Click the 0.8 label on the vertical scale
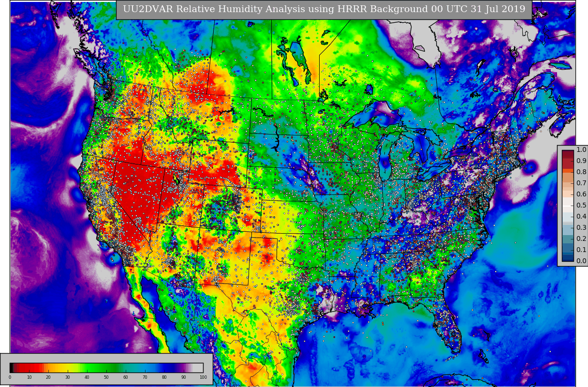Viewport: 588px width, 387px height. tap(581, 172)
